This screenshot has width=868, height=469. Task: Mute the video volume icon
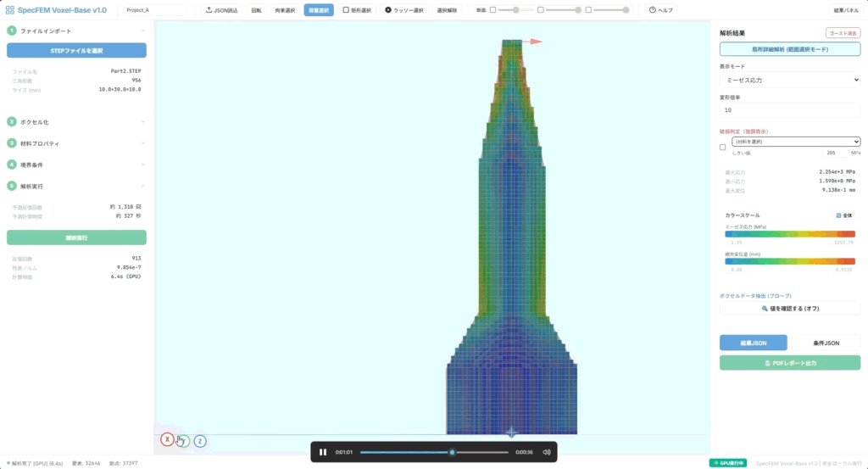[x=547, y=452]
